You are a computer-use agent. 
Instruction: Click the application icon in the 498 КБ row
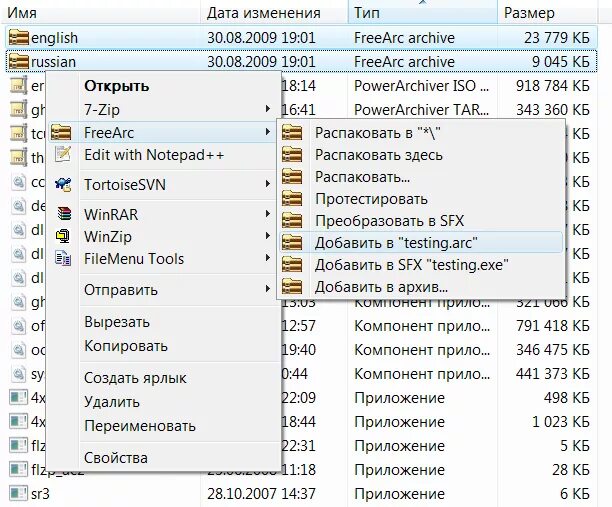[x=18, y=397]
